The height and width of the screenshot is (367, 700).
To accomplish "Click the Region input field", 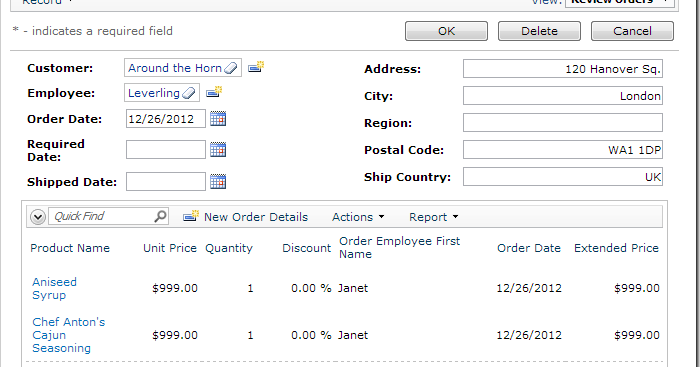I will [x=562, y=122].
